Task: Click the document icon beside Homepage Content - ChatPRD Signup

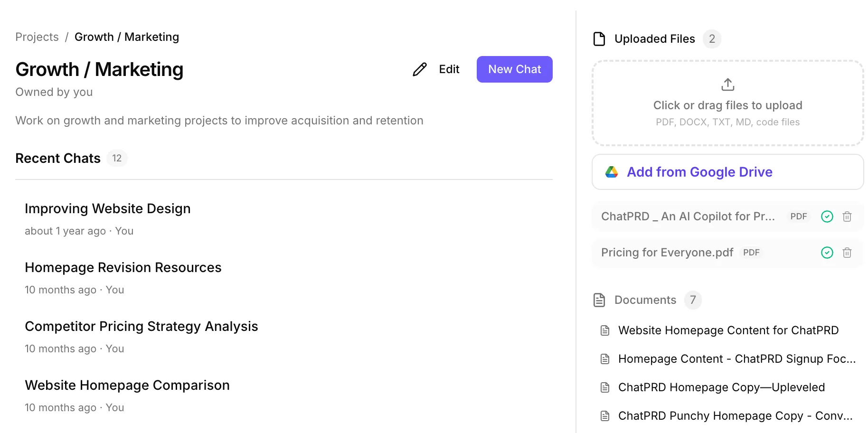Action: coord(604,359)
